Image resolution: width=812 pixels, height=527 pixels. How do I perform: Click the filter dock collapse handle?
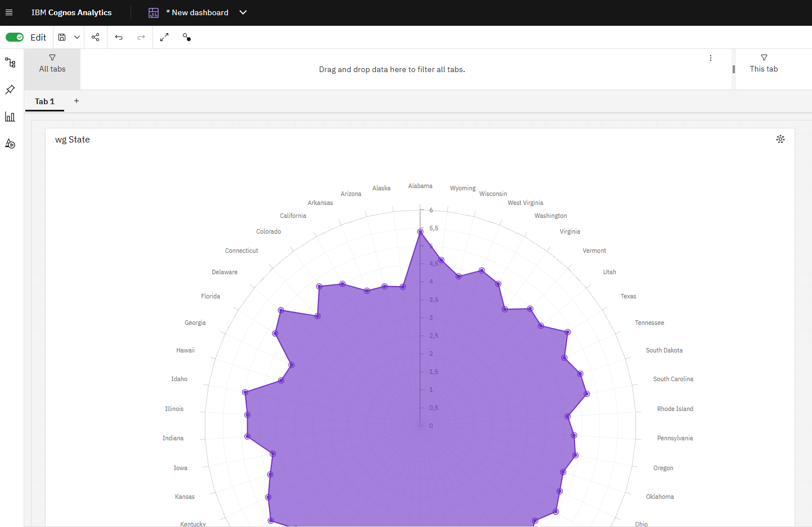(x=734, y=69)
